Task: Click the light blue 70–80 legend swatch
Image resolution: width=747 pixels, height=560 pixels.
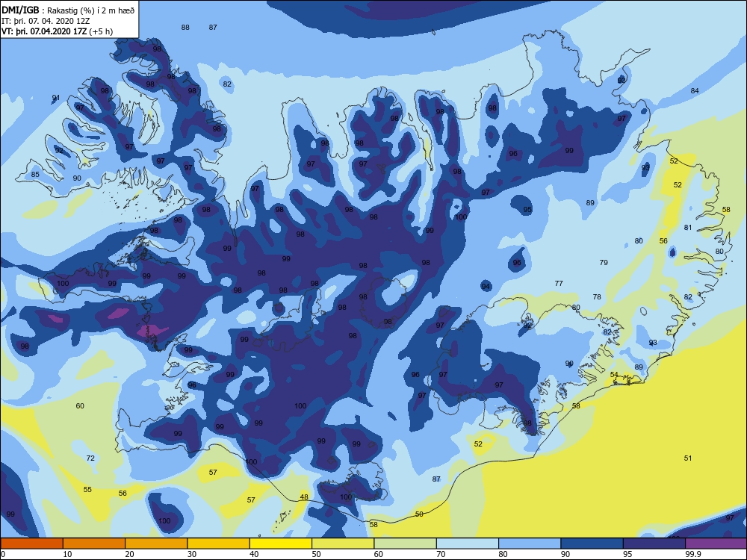Action: coord(468,544)
